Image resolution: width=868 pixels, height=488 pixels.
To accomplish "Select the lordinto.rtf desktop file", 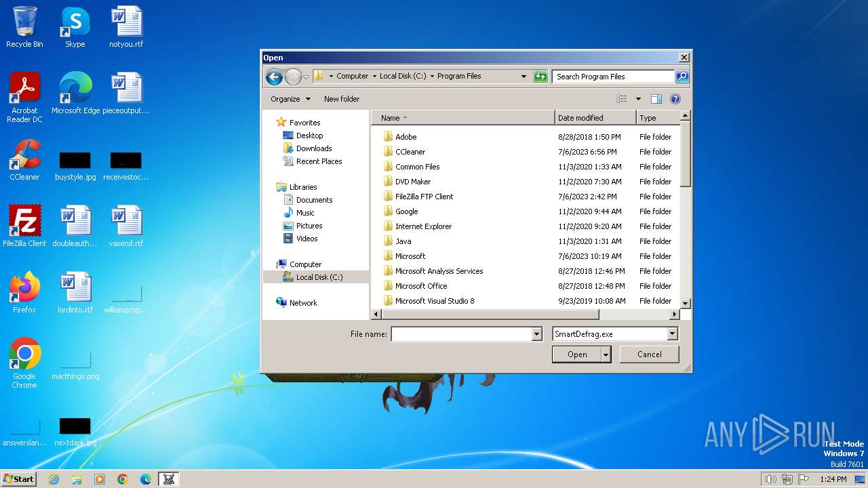I will click(75, 293).
